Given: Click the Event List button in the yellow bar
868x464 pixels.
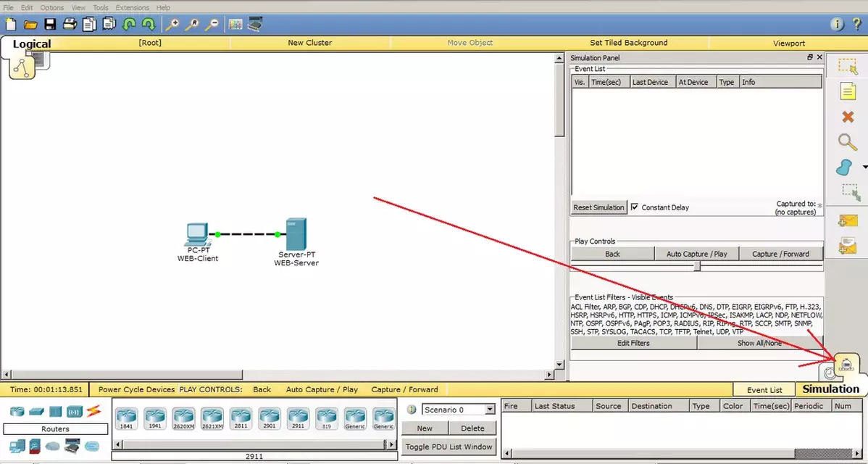Looking at the screenshot, I should [x=764, y=390].
